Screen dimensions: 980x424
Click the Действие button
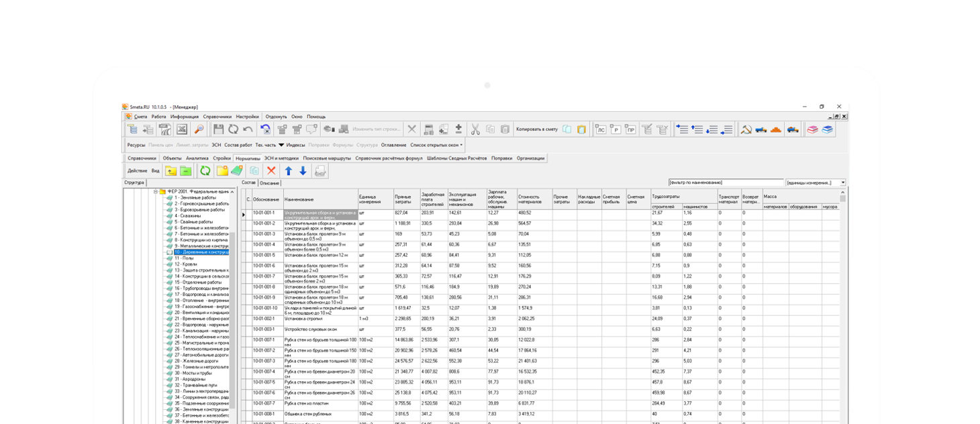137,171
